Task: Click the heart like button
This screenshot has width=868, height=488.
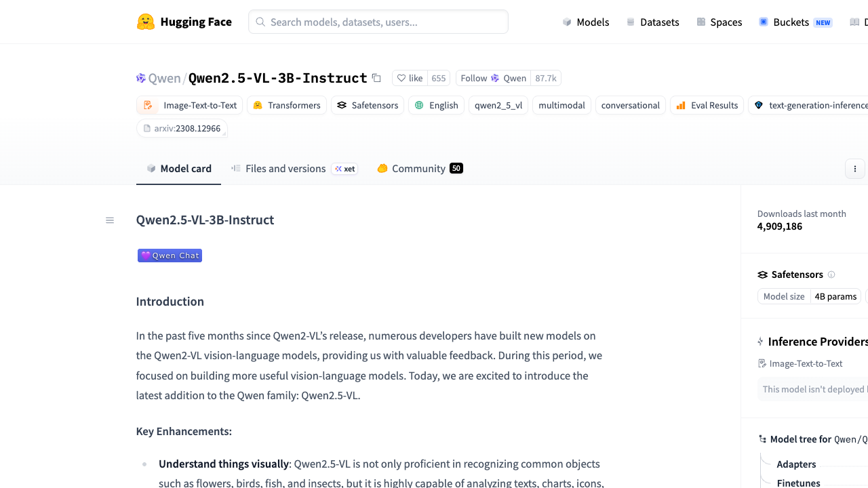Action: [x=410, y=78]
